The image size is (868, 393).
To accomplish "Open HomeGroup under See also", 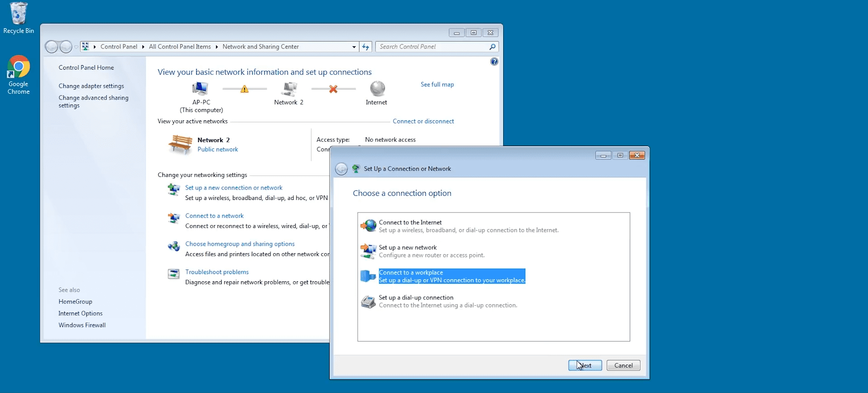I will click(x=75, y=302).
